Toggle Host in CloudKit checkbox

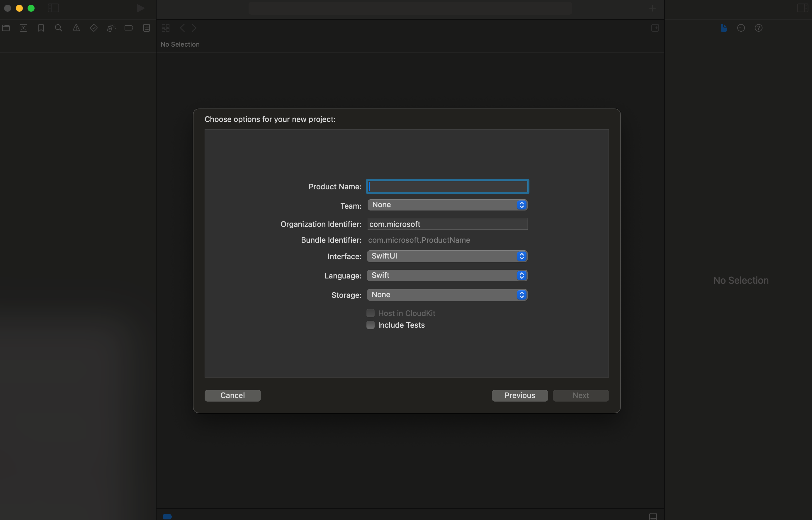(x=370, y=312)
